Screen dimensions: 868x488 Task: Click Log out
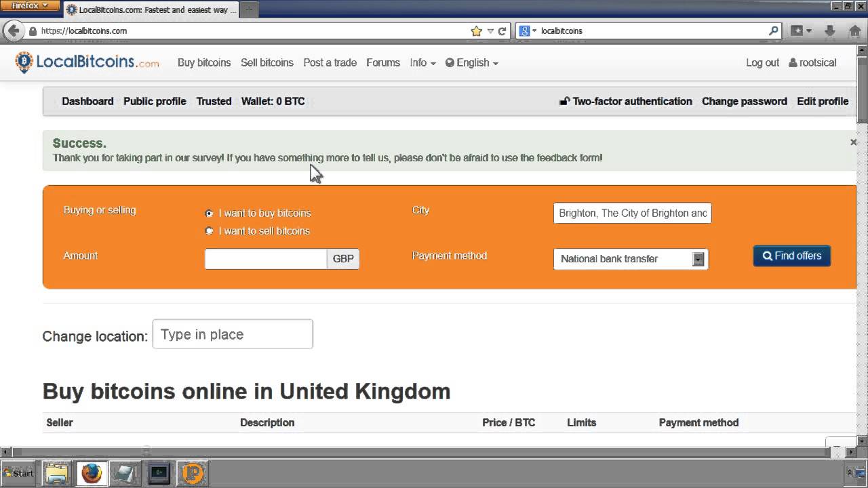762,62
